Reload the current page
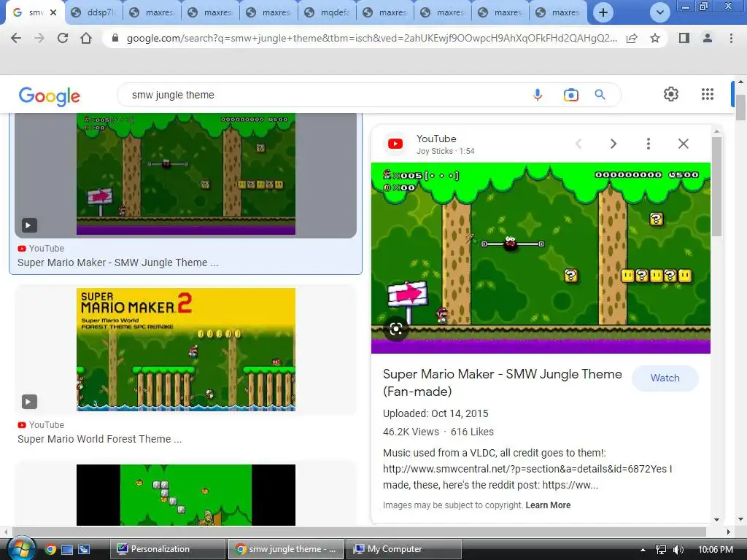Image resolution: width=747 pixels, height=560 pixels. tap(63, 38)
